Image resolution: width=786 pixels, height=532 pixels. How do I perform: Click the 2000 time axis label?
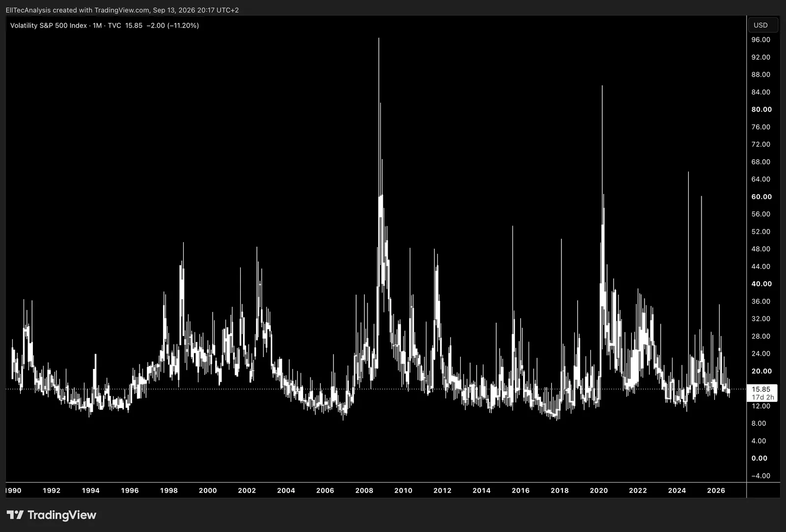click(208, 490)
